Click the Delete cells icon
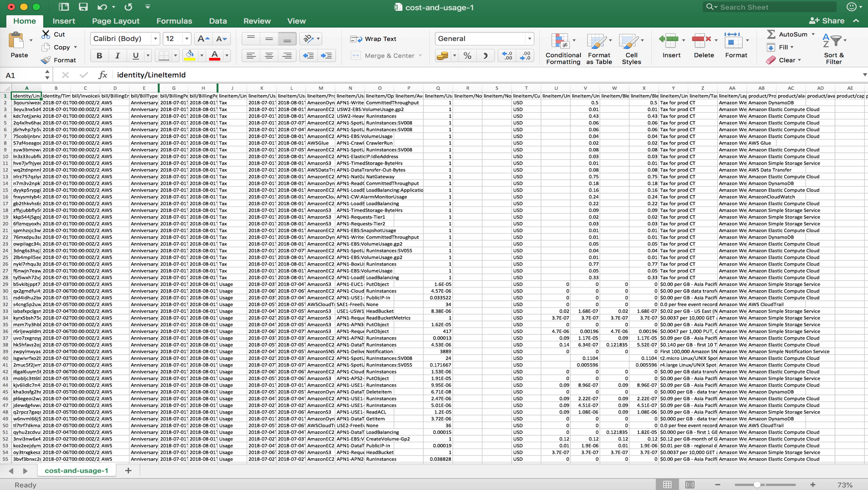 point(702,41)
